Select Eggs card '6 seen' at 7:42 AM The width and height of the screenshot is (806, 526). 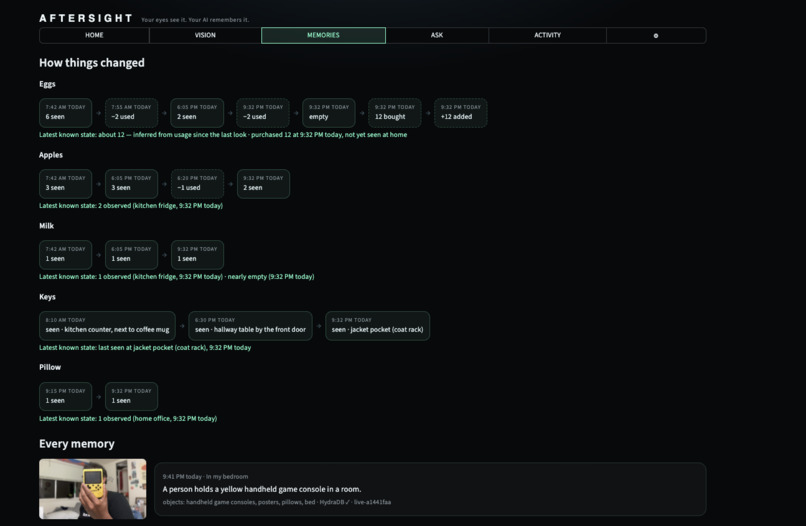(65, 113)
